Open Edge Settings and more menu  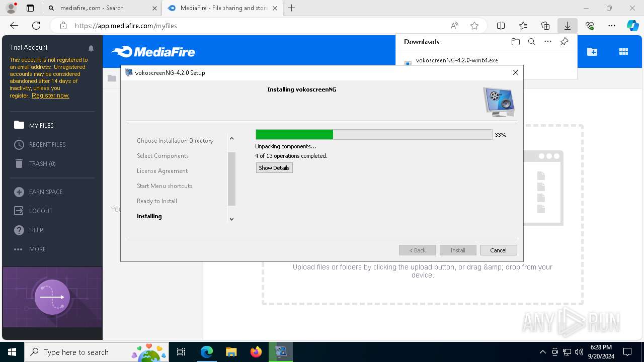point(612,26)
